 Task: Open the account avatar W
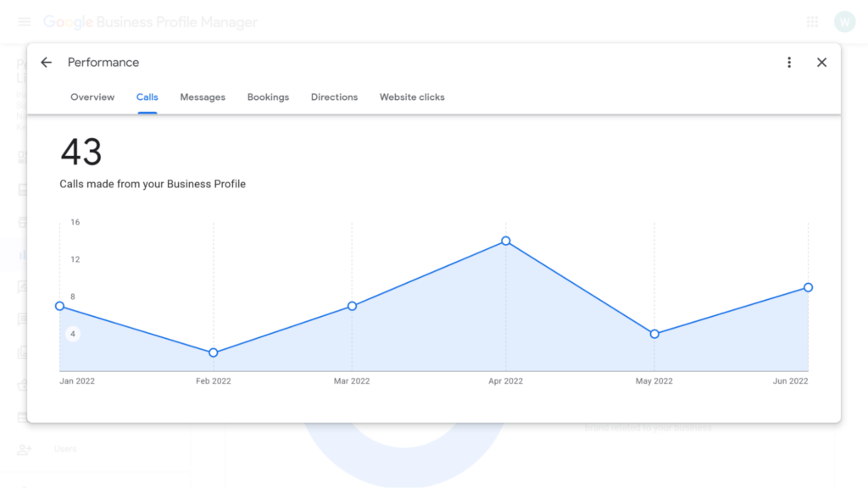pyautogui.click(x=845, y=21)
